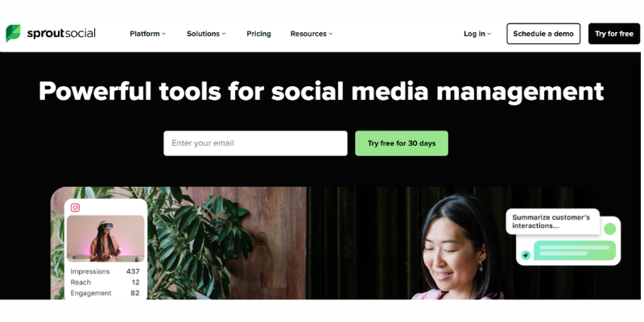
Task: Click the green AI response message bubble
Action: click(x=575, y=250)
